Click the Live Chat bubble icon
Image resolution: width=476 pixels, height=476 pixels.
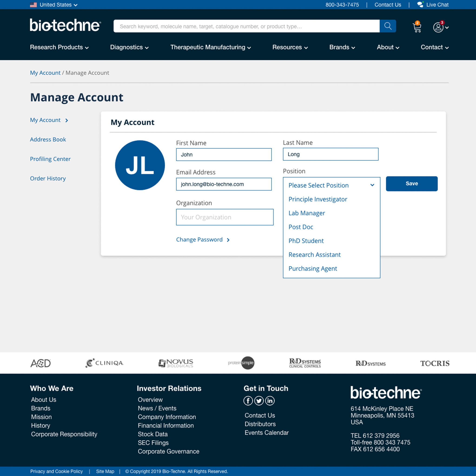(x=420, y=5)
